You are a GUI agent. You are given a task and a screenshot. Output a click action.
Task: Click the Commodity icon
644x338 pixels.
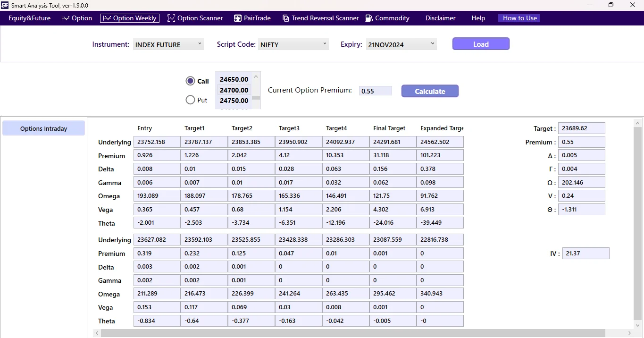coord(368,18)
